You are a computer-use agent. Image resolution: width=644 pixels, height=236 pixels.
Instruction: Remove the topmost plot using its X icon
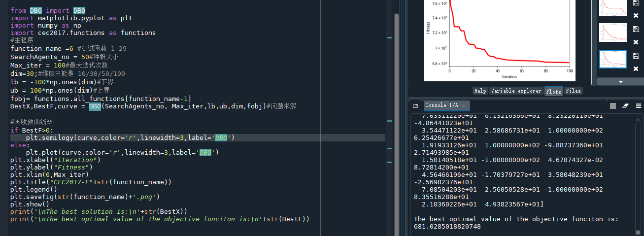pos(636,16)
